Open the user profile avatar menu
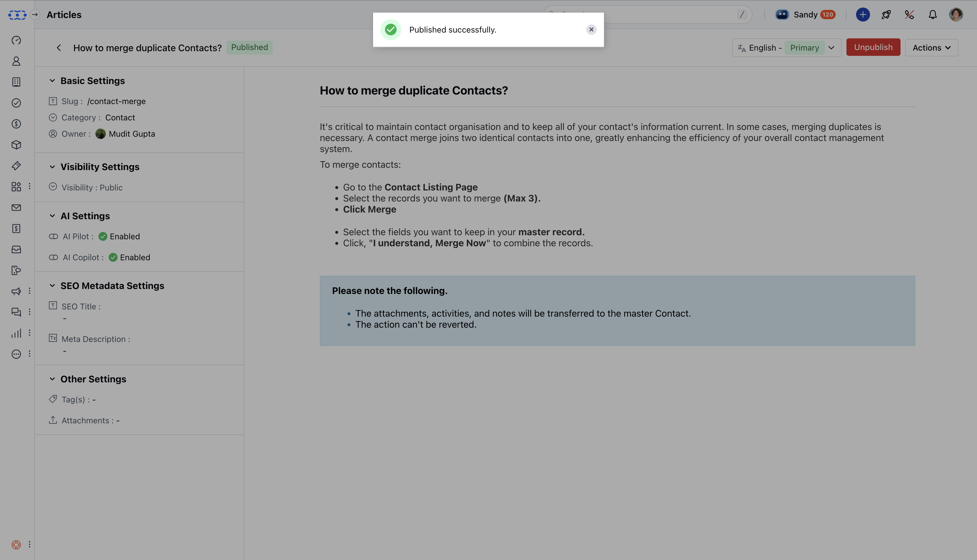This screenshot has width=977, height=560. [x=955, y=15]
